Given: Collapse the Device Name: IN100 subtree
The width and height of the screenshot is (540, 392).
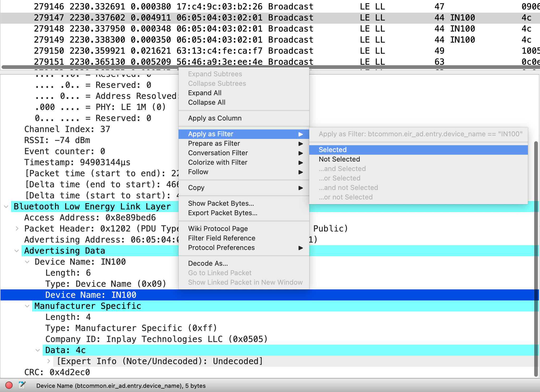Looking at the screenshot, I should tap(27, 262).
